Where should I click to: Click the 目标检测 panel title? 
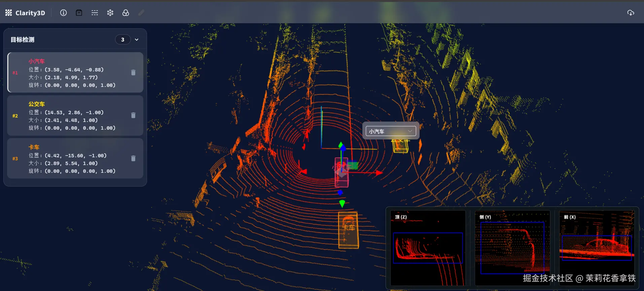point(23,40)
